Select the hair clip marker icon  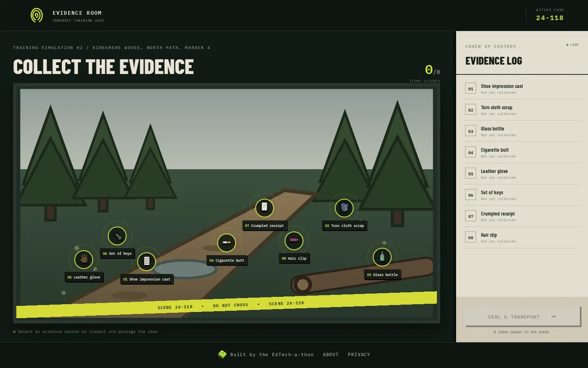coord(294,240)
